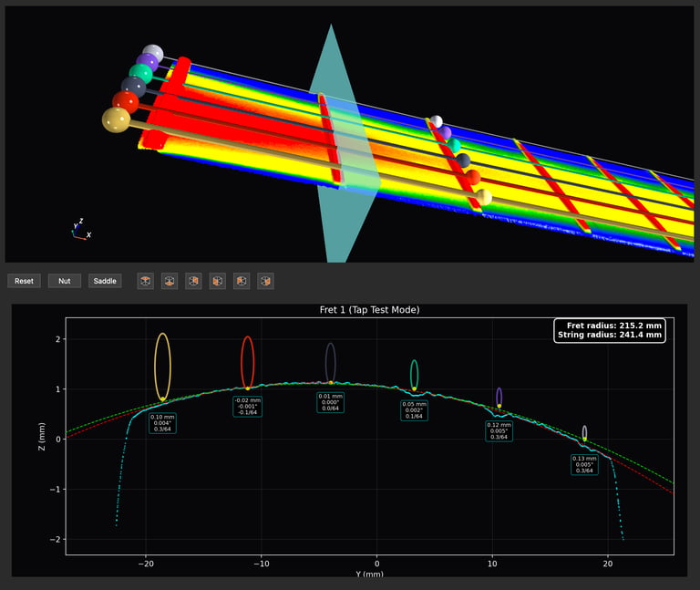Image resolution: width=700 pixels, height=590 pixels.
Task: Click the red nut bar in 3D view
Action: click(168, 103)
